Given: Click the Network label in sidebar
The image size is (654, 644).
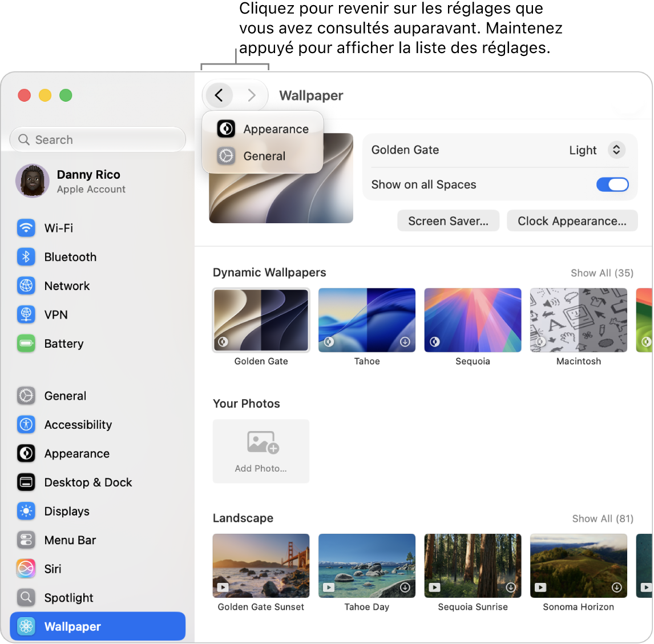Looking at the screenshot, I should pyautogui.click(x=67, y=286).
